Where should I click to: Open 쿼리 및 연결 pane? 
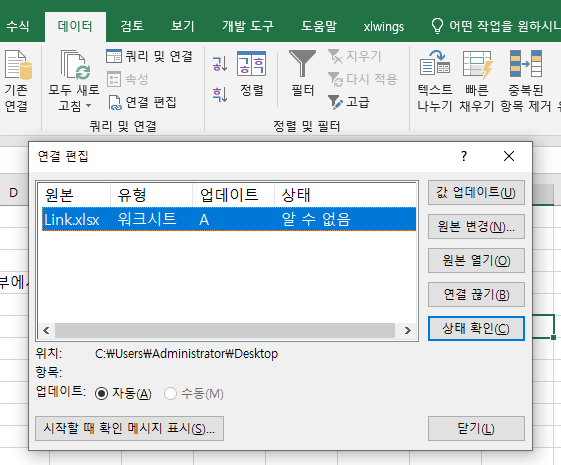coord(150,56)
